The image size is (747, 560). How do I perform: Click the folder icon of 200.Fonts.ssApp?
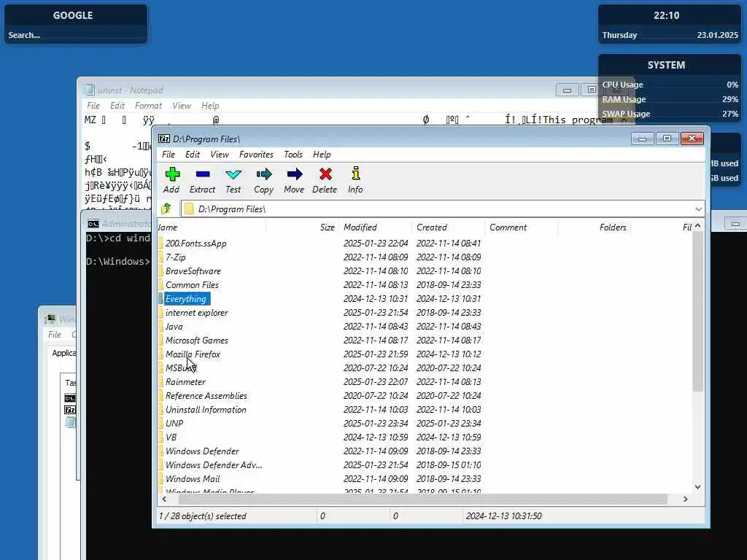pos(160,244)
